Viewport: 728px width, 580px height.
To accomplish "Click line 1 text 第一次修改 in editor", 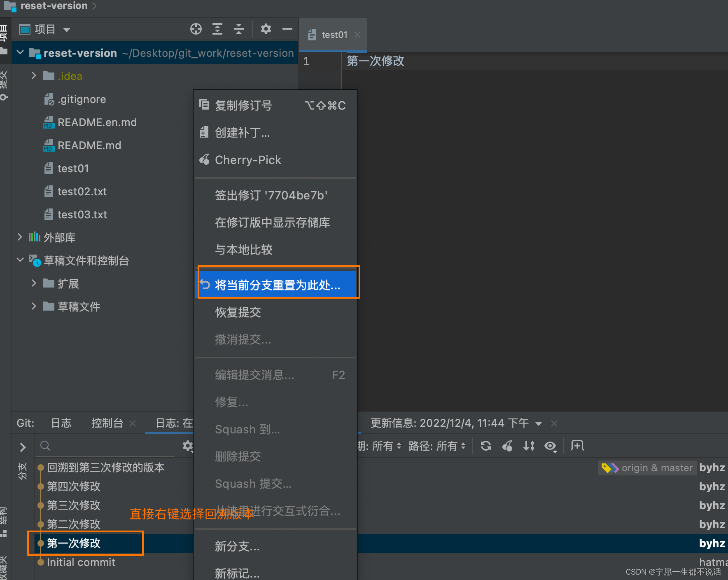I will tap(376, 61).
